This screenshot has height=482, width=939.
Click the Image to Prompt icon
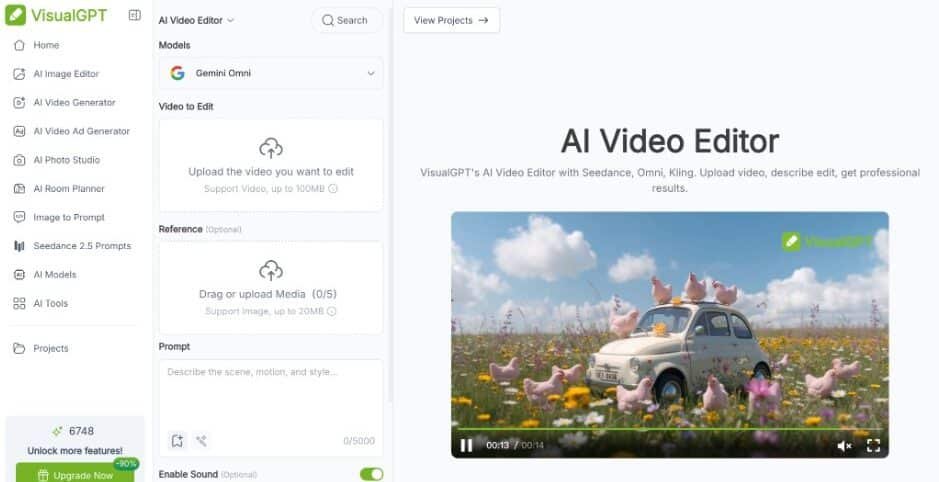(19, 217)
